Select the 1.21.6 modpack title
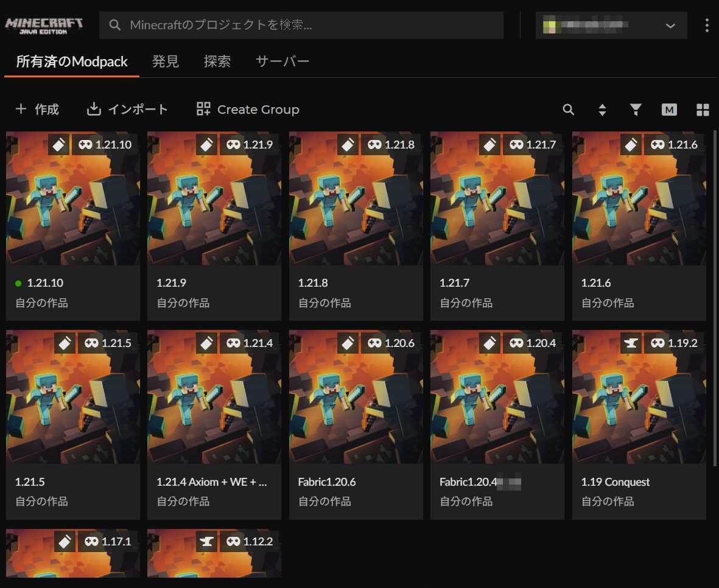The height and width of the screenshot is (588, 719). (595, 283)
